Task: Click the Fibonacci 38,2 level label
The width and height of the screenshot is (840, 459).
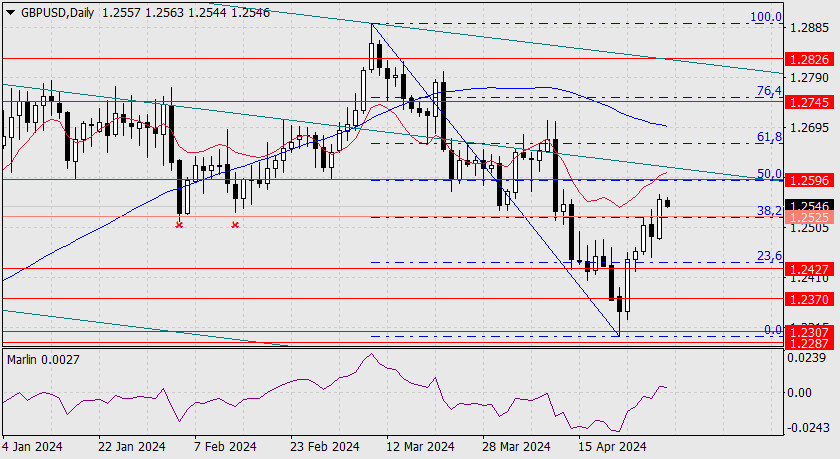Action: click(x=769, y=210)
